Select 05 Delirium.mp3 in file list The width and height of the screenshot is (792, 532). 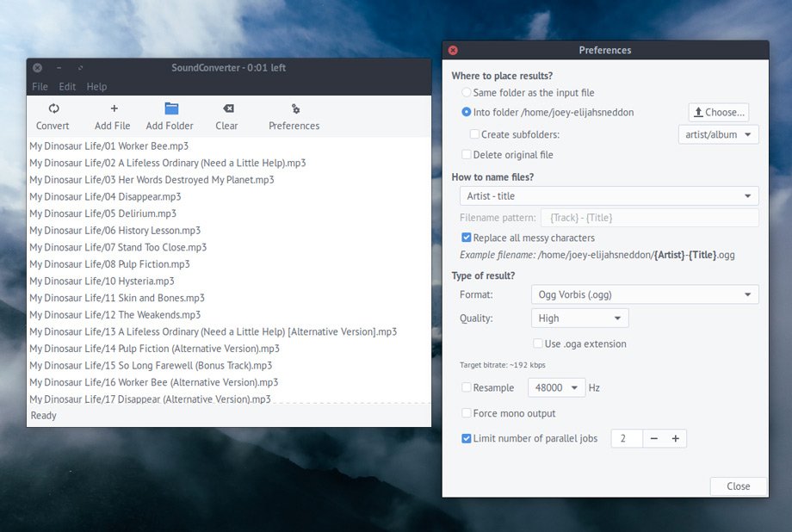click(102, 213)
